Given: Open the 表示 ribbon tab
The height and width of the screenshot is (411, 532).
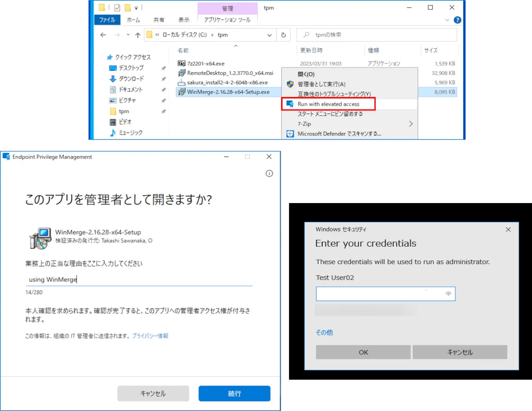Looking at the screenshot, I should click(184, 20).
